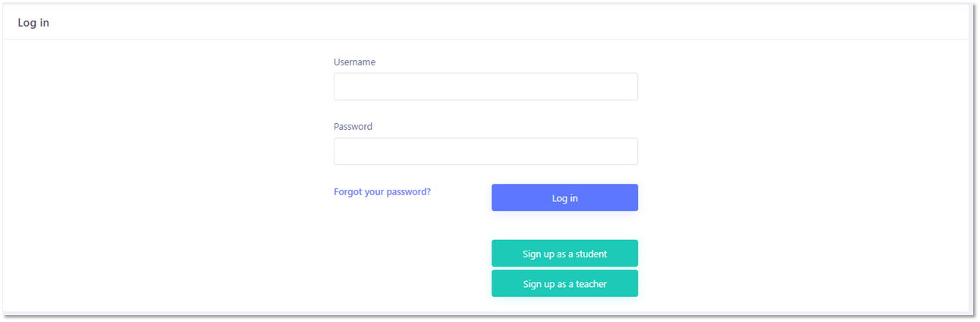Choose Sign up as a student
The image size is (980, 322).
(564, 254)
